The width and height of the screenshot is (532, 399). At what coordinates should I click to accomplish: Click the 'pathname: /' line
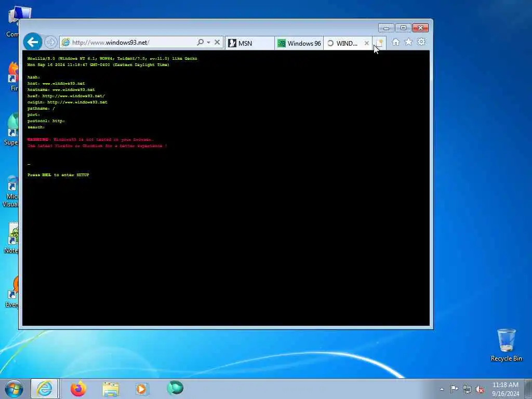point(41,109)
